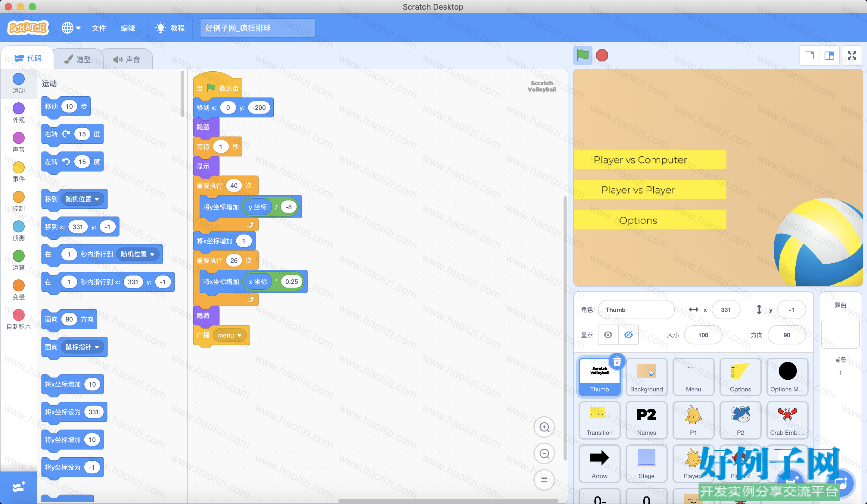Click the 右转 15 度 palette block
The height and width of the screenshot is (504, 867).
(73, 134)
